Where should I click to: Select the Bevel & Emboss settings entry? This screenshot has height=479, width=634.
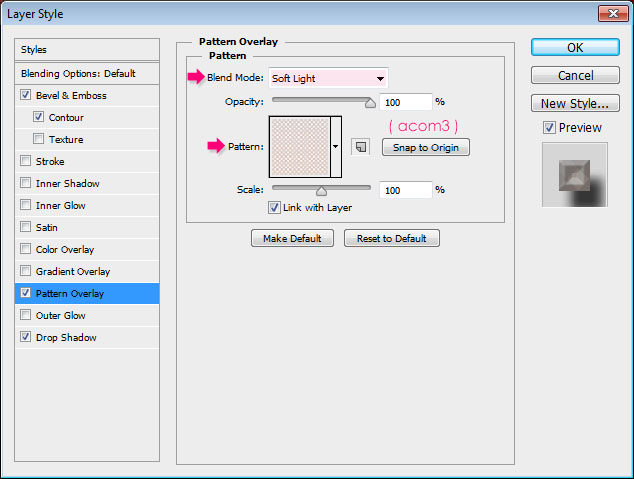tap(71, 95)
